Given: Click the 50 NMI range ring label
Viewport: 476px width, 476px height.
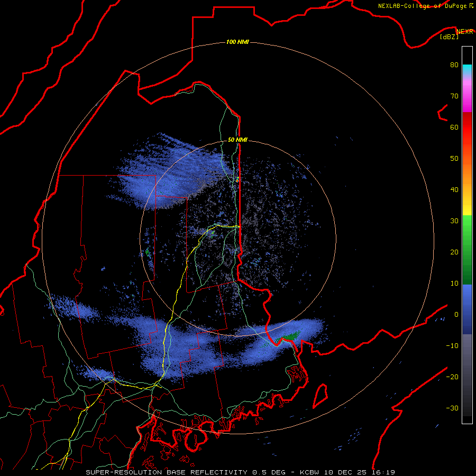Looking at the screenshot, I should pos(237,140).
